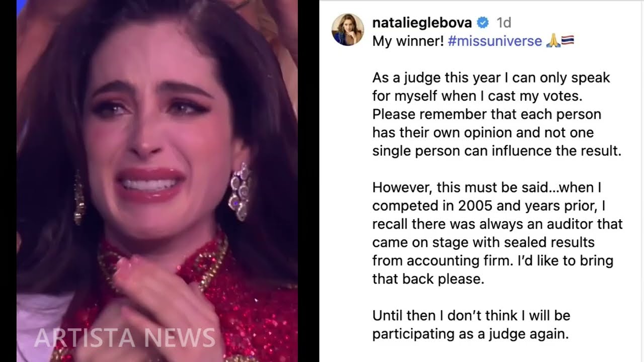Click the "My winner!" caption text

[408, 41]
